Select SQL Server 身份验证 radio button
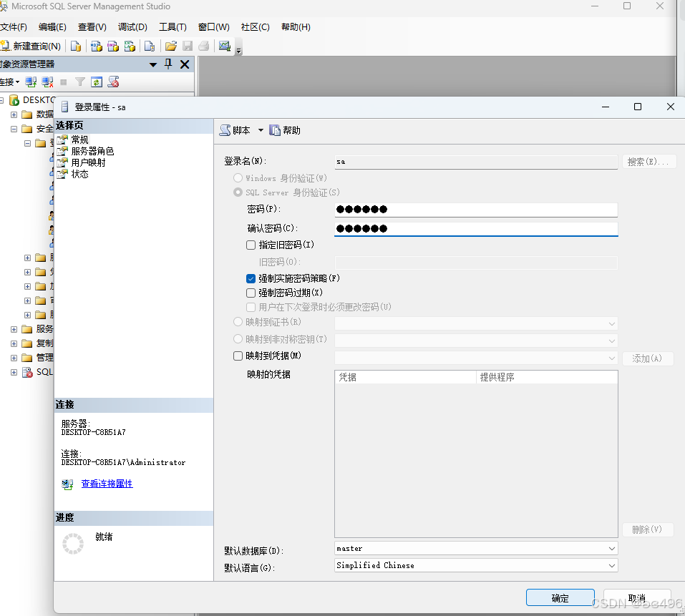685x616 pixels. coord(238,192)
